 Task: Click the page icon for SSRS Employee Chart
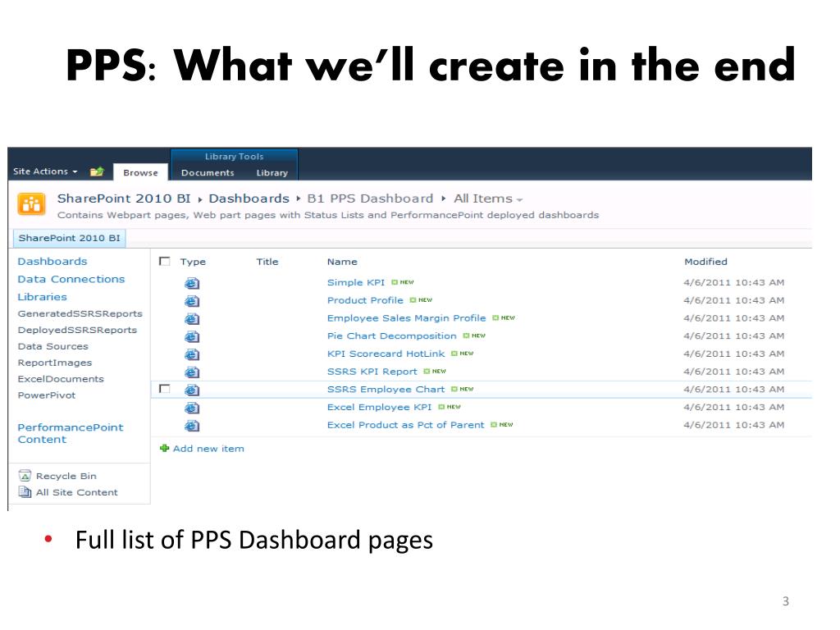pyautogui.click(x=192, y=390)
